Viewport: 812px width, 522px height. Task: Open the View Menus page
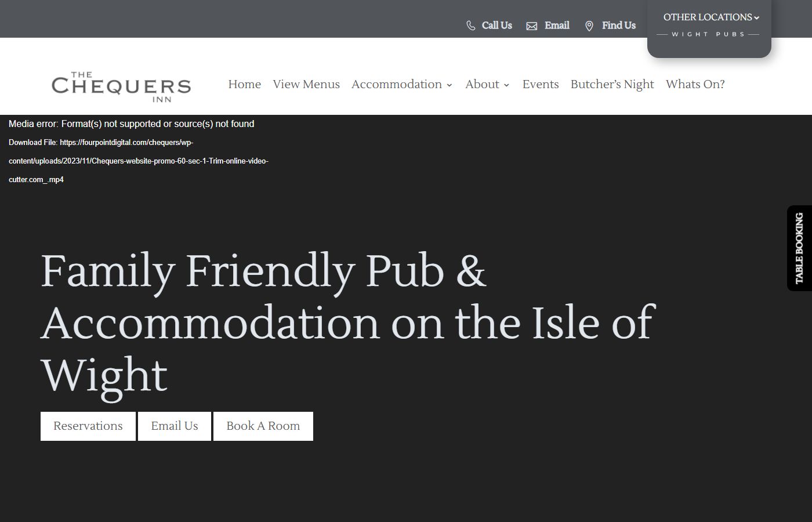click(306, 84)
